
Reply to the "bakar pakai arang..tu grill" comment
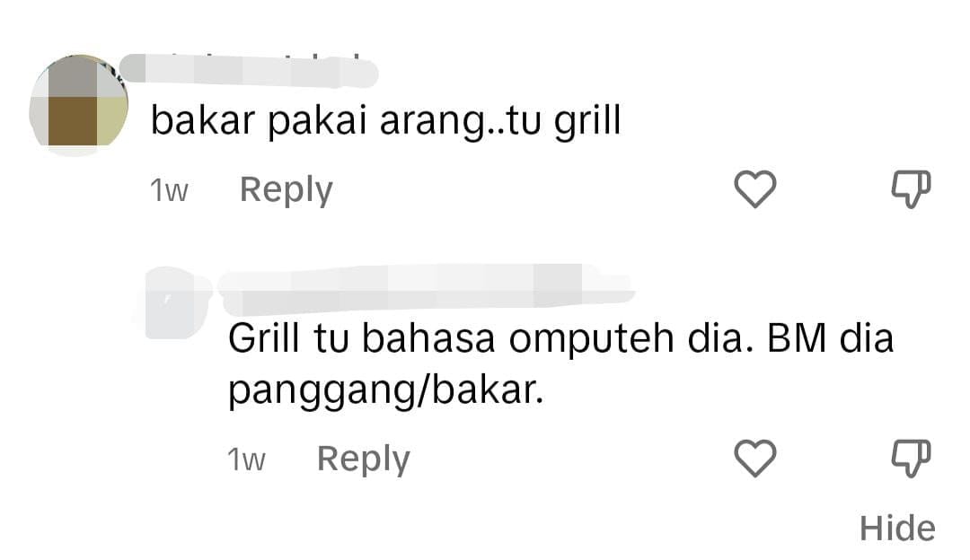pyautogui.click(x=286, y=190)
